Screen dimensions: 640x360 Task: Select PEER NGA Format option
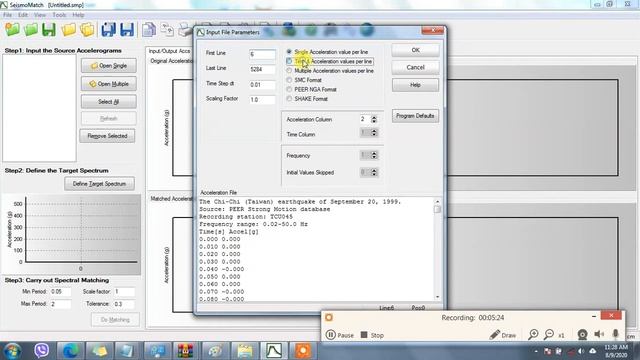point(311,89)
